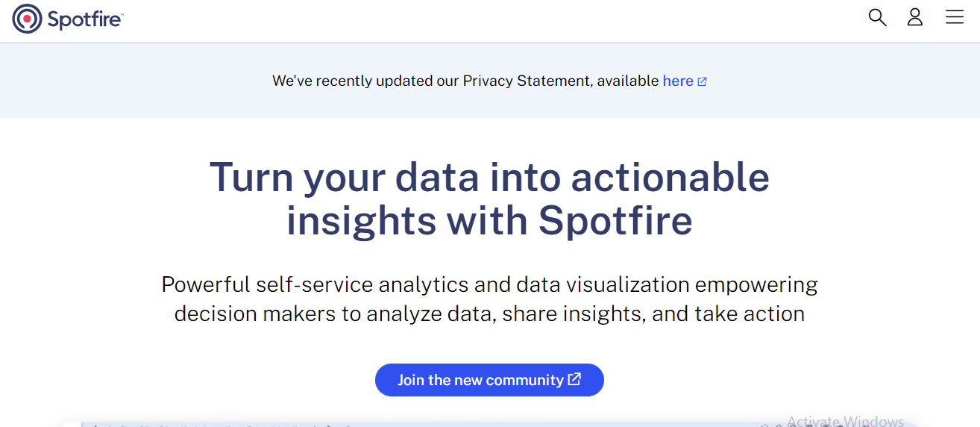Screen dimensions: 980x427
Task: Click the white header bar empty area
Action: pos(485,21)
